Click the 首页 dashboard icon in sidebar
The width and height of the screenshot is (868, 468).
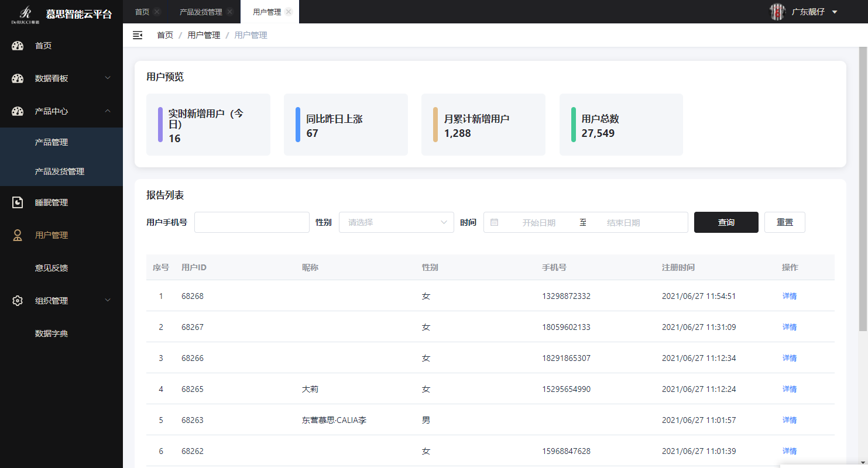[18, 46]
